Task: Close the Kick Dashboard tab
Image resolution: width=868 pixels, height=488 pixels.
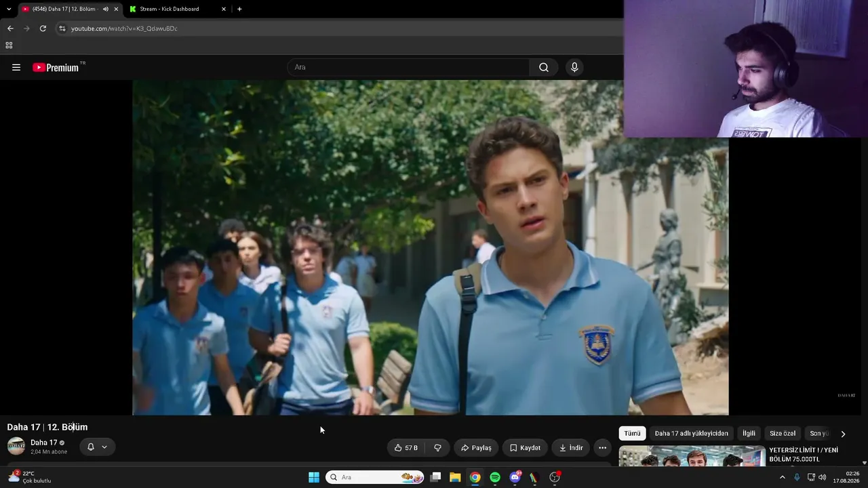Action: [x=224, y=9]
